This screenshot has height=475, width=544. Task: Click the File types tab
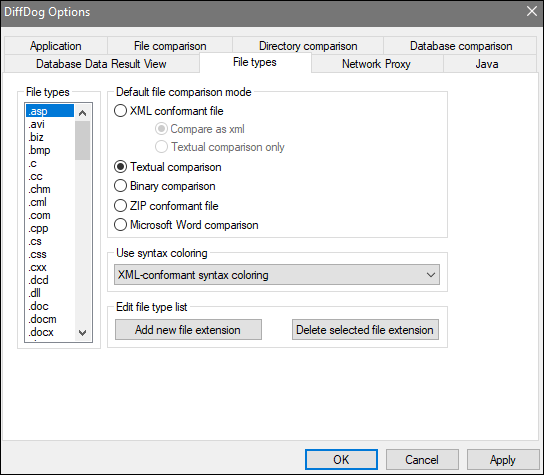point(255,62)
